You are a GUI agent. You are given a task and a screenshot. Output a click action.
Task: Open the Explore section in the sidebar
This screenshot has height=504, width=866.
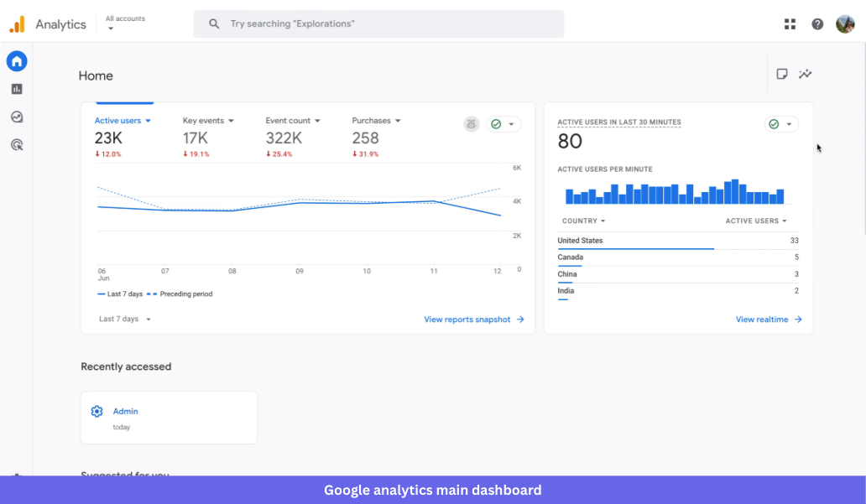click(x=17, y=117)
